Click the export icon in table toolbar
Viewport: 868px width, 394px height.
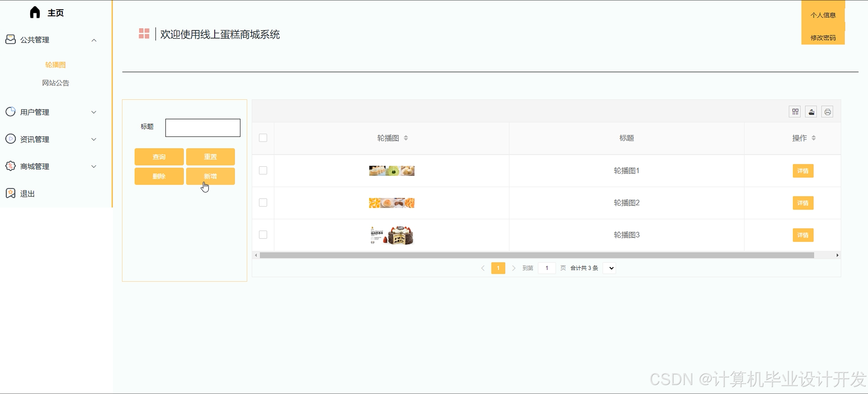[x=811, y=112]
